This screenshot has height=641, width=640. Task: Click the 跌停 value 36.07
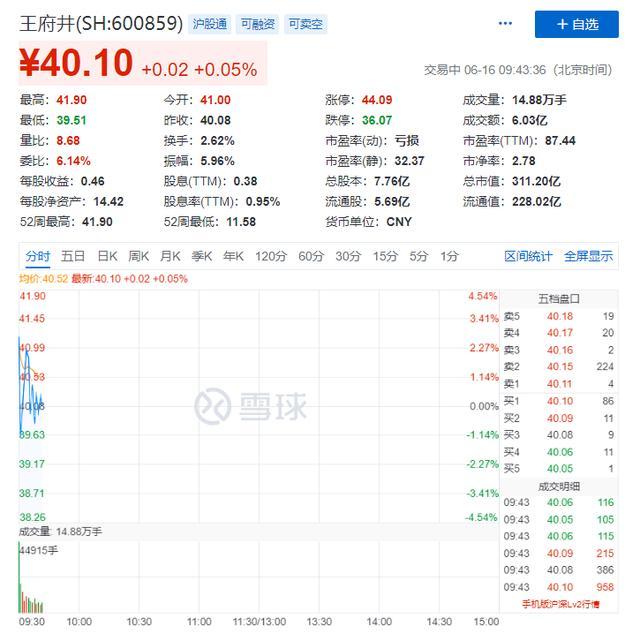(x=377, y=120)
